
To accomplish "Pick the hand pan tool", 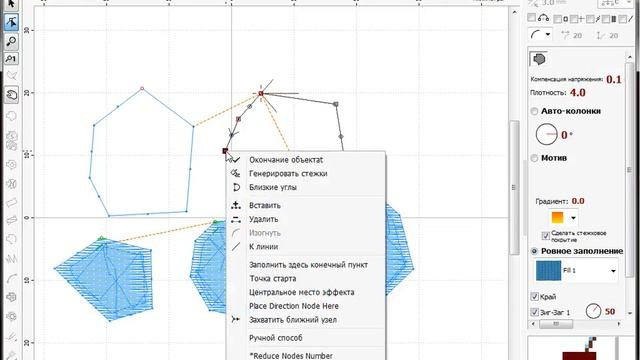I will tap(11, 95).
